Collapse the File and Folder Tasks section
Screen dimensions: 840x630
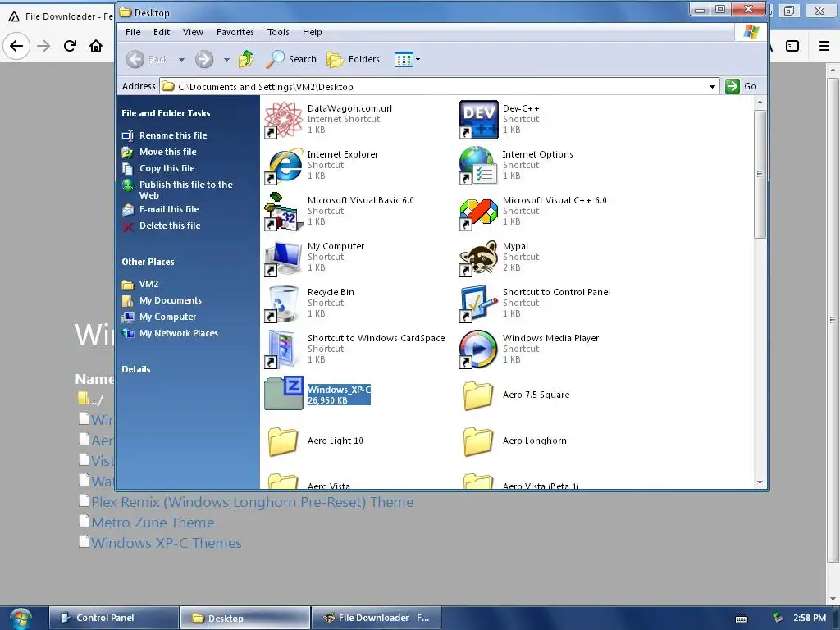point(166,113)
